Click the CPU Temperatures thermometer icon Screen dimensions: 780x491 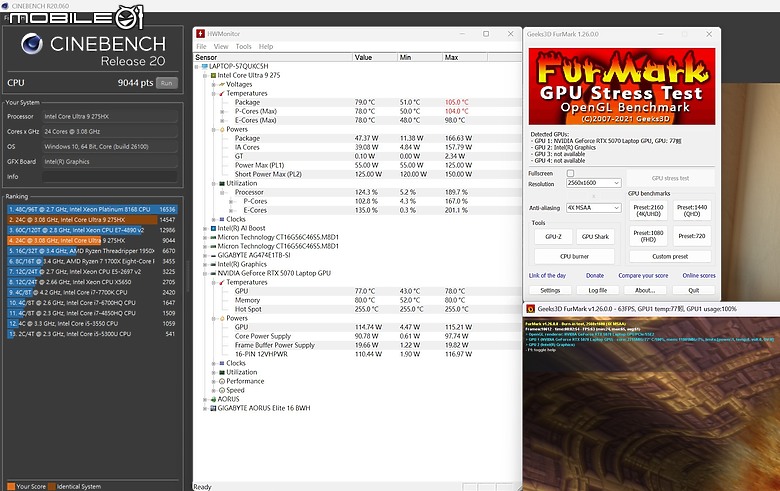coord(222,93)
